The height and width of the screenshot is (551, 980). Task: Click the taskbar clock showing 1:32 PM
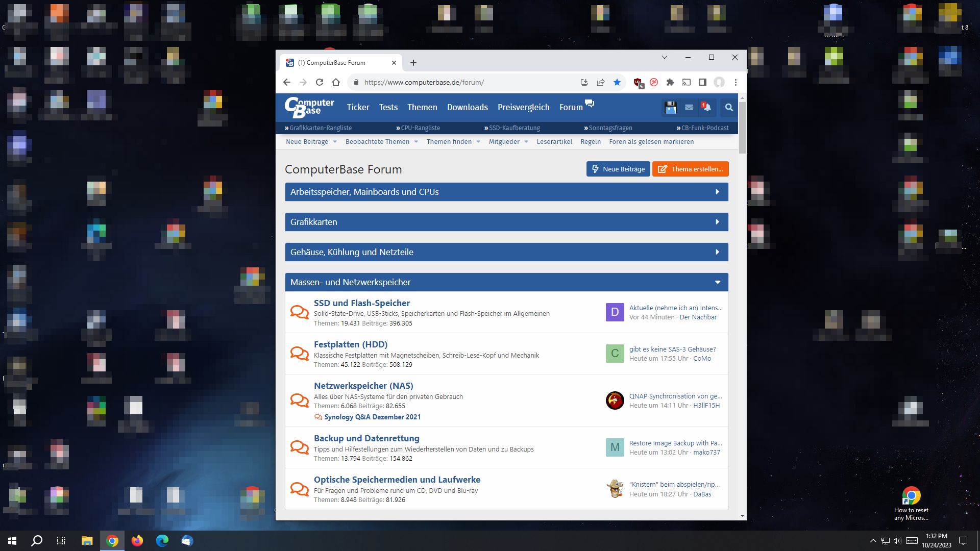[936, 541]
